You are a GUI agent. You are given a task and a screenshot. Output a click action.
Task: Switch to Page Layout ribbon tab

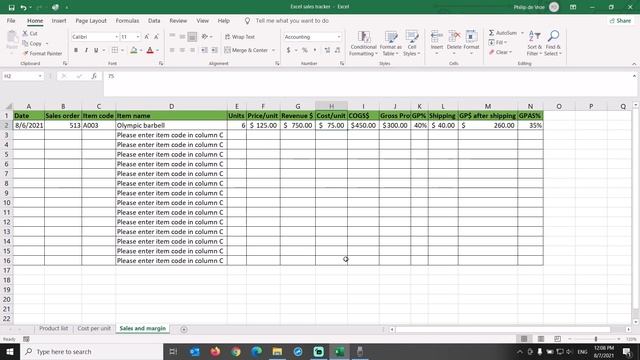coord(91,21)
